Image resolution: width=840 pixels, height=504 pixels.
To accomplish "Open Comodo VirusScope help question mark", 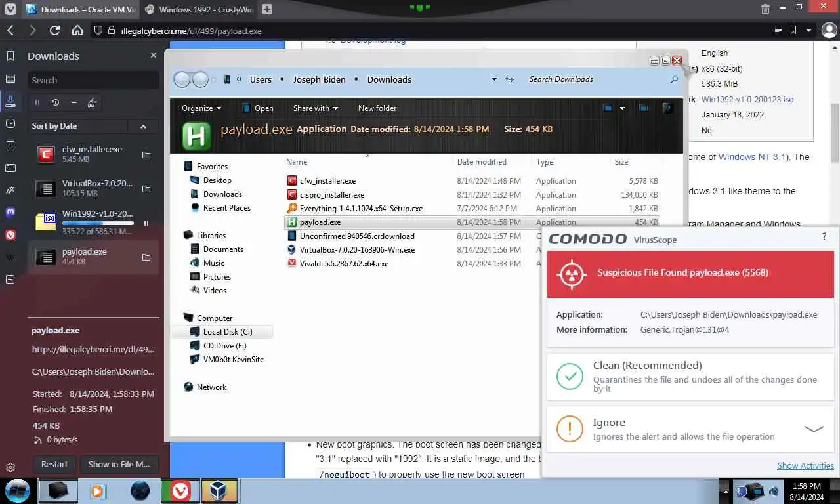I will (x=824, y=237).
